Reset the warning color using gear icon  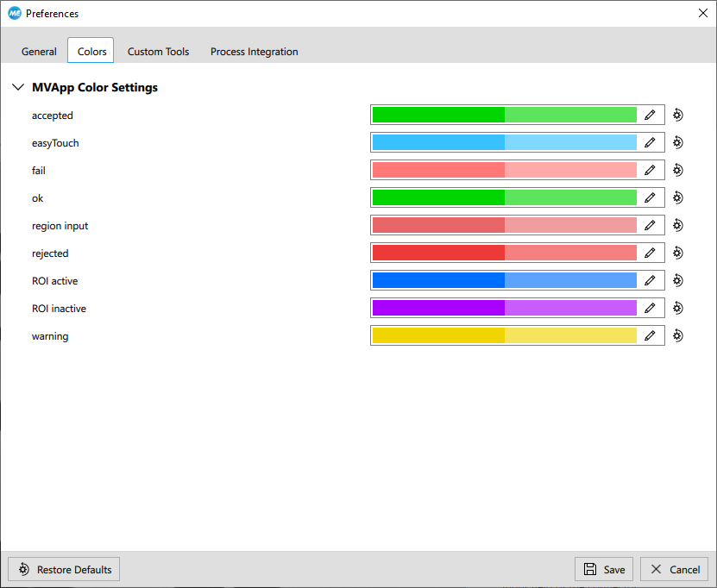pos(678,335)
